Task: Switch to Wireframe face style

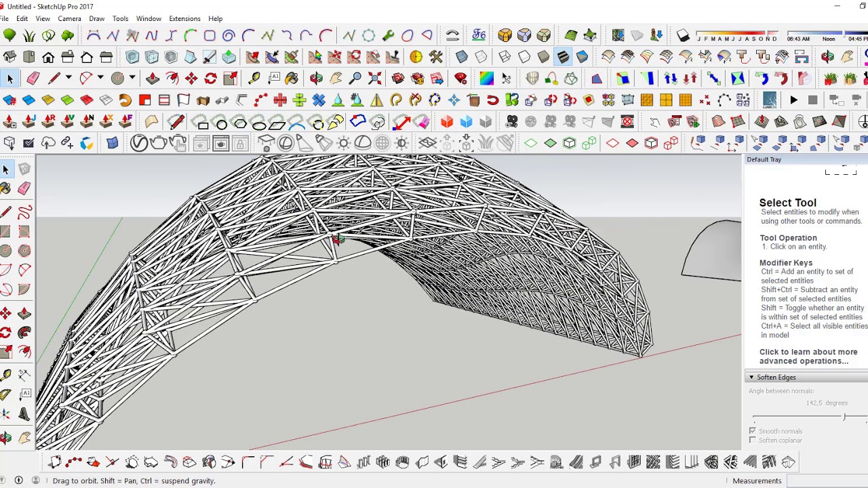Action: pyautogui.click(x=505, y=57)
